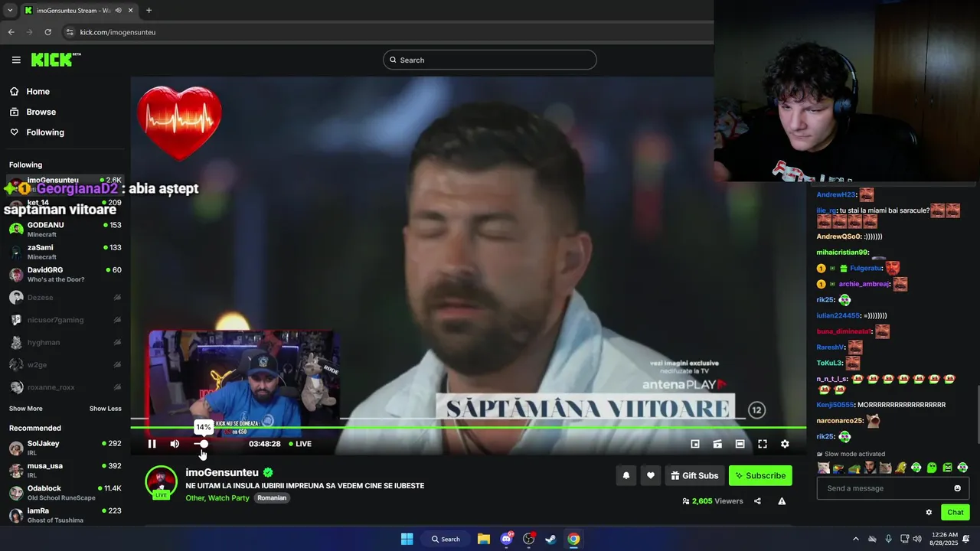
Task: Open recommended channel Odablock
Action: pos(65,492)
